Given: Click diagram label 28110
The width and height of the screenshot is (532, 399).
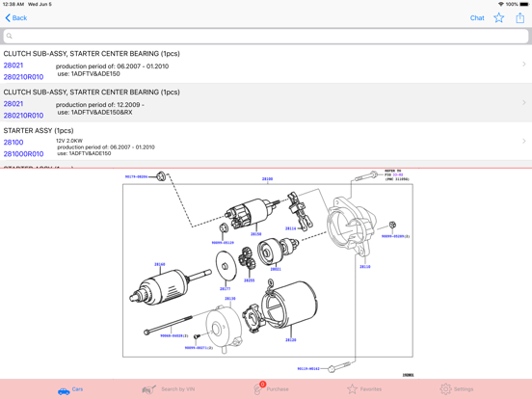Looking at the screenshot, I should point(365,267).
